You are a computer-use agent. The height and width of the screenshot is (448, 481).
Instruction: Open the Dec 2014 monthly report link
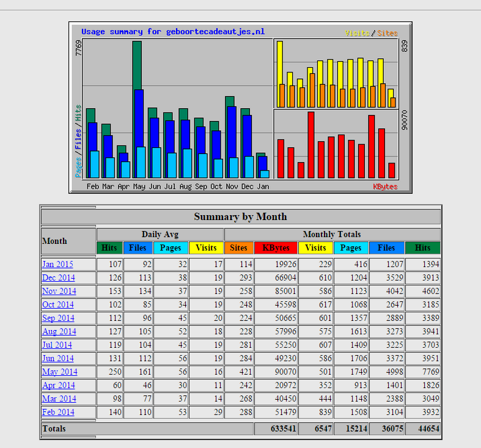59,277
